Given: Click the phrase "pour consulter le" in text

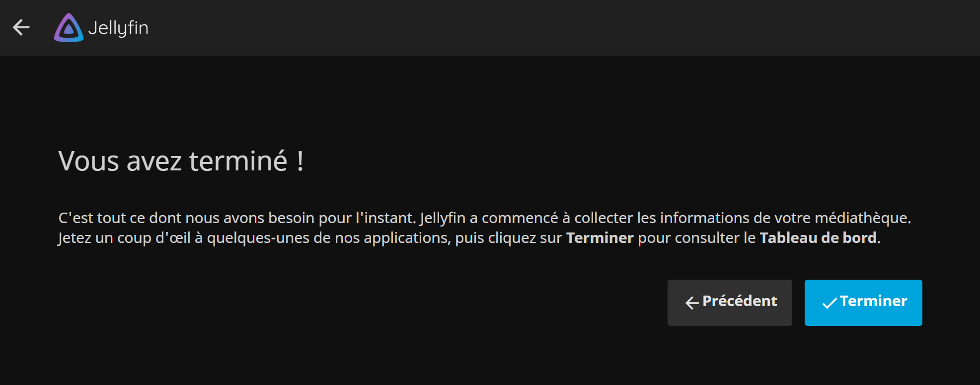Looking at the screenshot, I should [696, 238].
